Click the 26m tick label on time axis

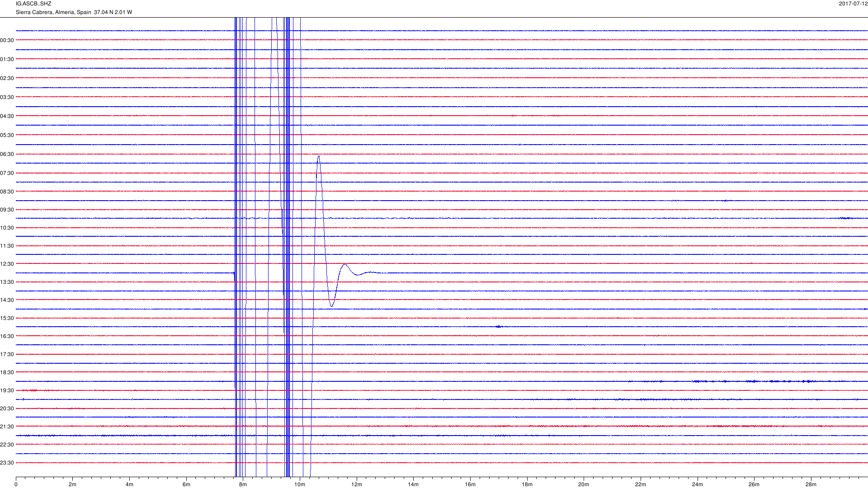[754, 484]
